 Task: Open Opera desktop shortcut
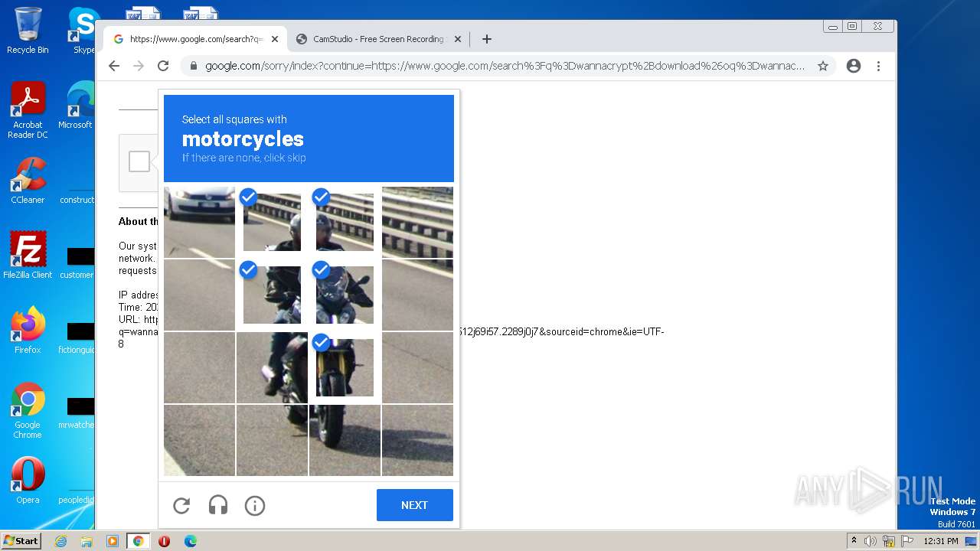(28, 481)
